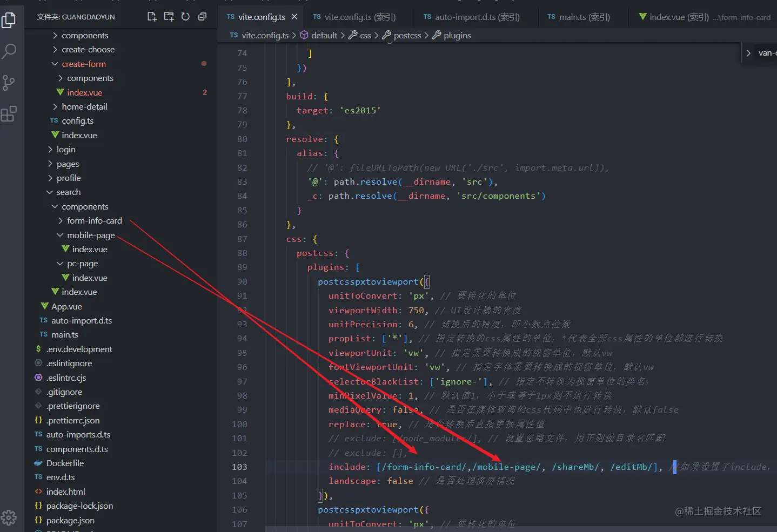Open .gitignore file
Image resolution: width=777 pixels, height=532 pixels.
(x=64, y=392)
